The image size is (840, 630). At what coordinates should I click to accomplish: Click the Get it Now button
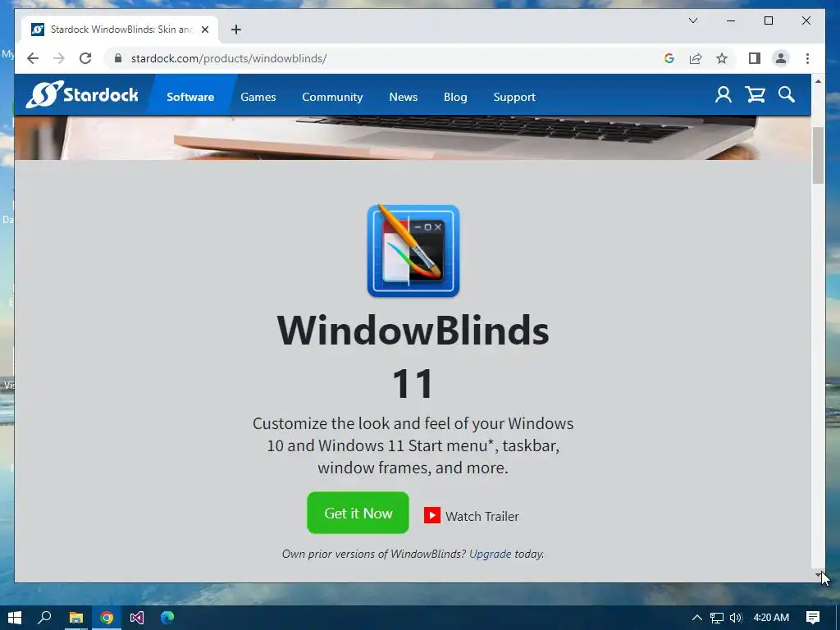pos(358,513)
